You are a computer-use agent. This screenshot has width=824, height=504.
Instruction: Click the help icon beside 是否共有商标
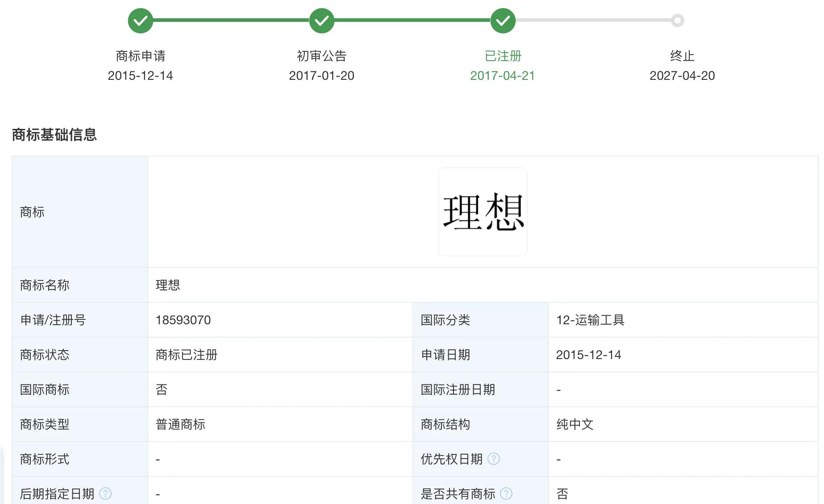[x=506, y=494]
